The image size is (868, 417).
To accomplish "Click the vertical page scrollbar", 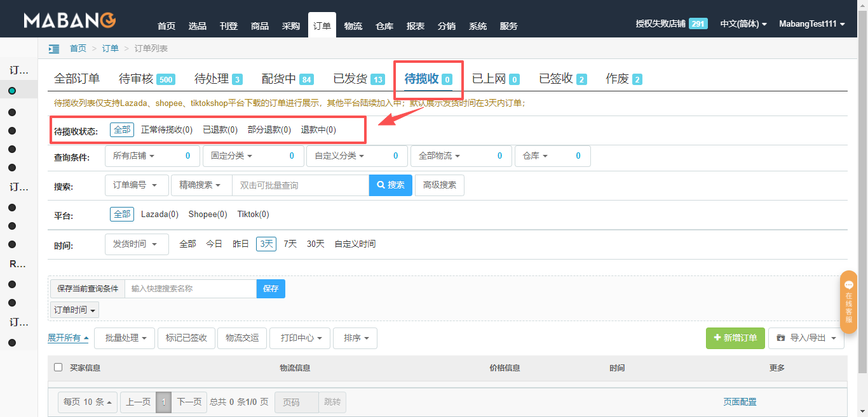I will 862,190.
